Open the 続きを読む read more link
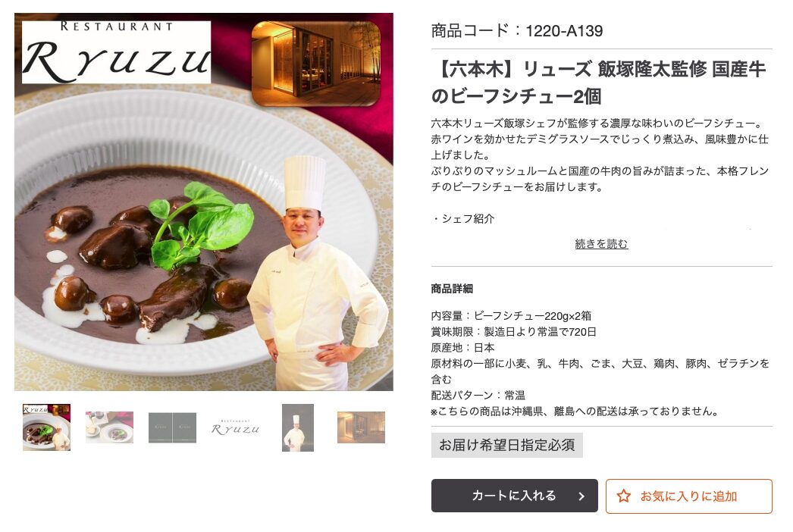The width and height of the screenshot is (793, 532). click(x=601, y=244)
